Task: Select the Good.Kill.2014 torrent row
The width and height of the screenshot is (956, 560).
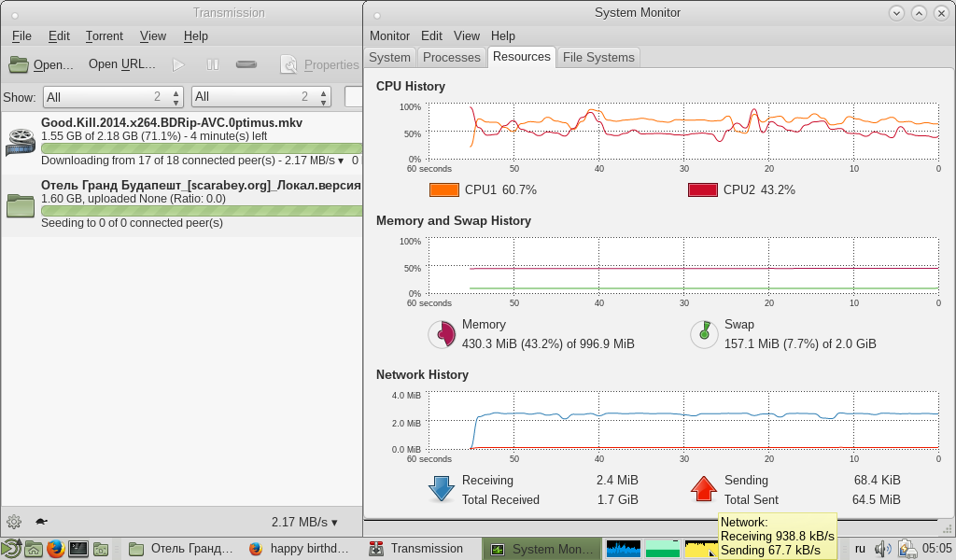Action: click(187, 142)
